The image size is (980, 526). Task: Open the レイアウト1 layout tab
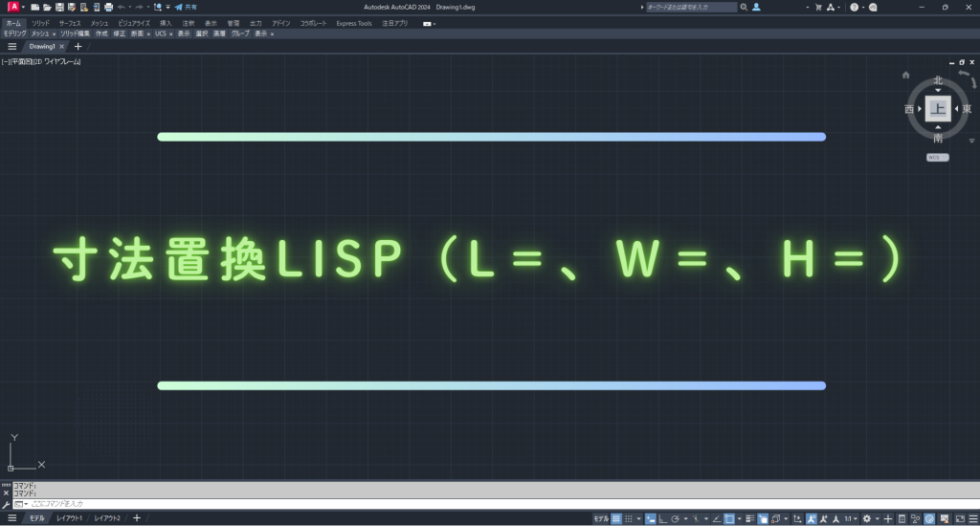(69, 518)
